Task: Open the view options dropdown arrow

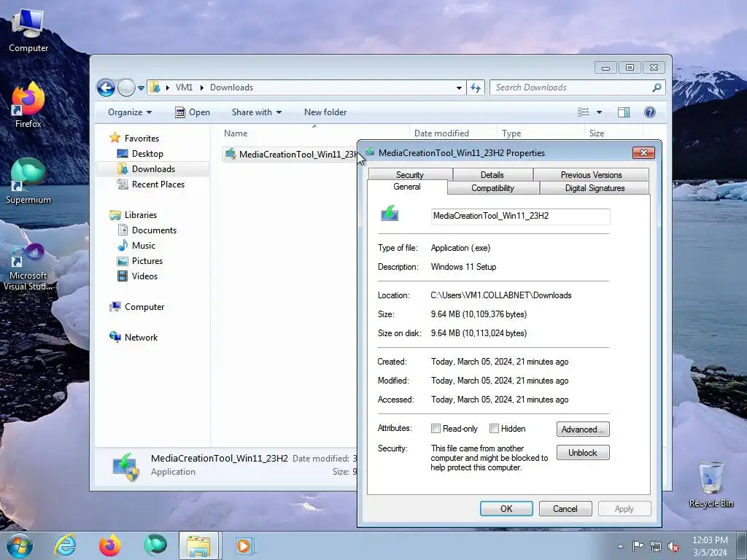Action: (600, 112)
